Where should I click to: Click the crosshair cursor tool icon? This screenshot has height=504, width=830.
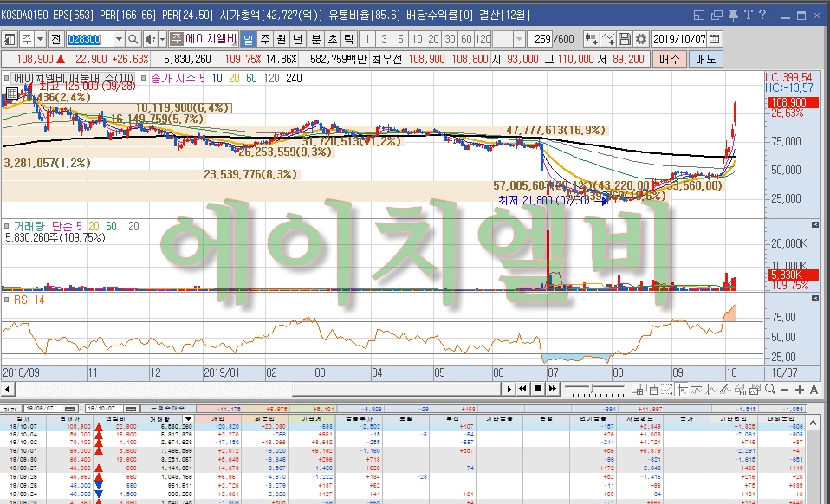pyautogui.click(x=683, y=390)
